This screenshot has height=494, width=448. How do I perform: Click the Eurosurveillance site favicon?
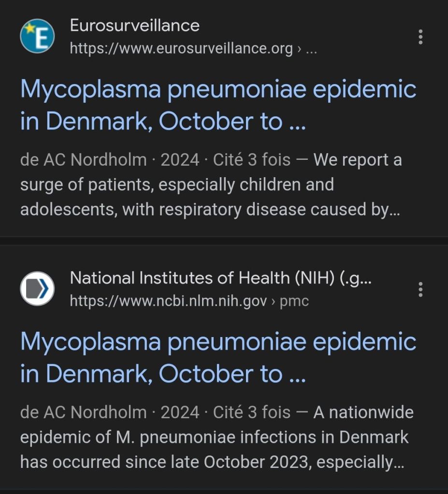(x=37, y=36)
